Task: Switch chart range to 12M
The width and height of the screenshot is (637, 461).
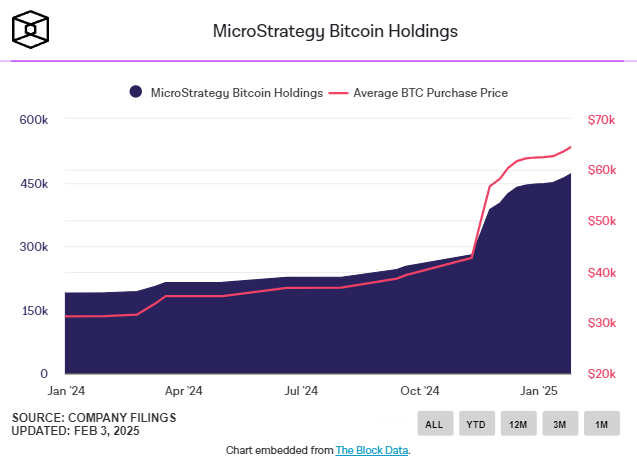Action: [518, 424]
